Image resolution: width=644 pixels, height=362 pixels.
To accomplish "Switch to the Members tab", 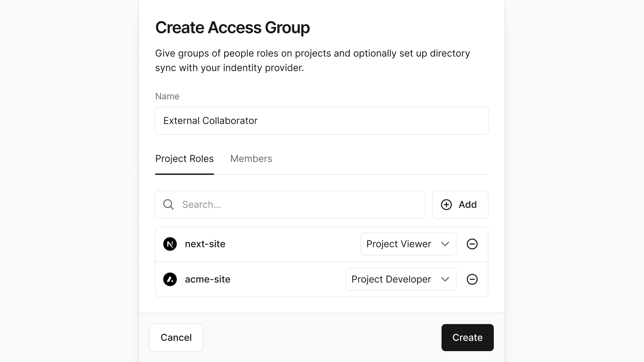I will [x=251, y=158].
